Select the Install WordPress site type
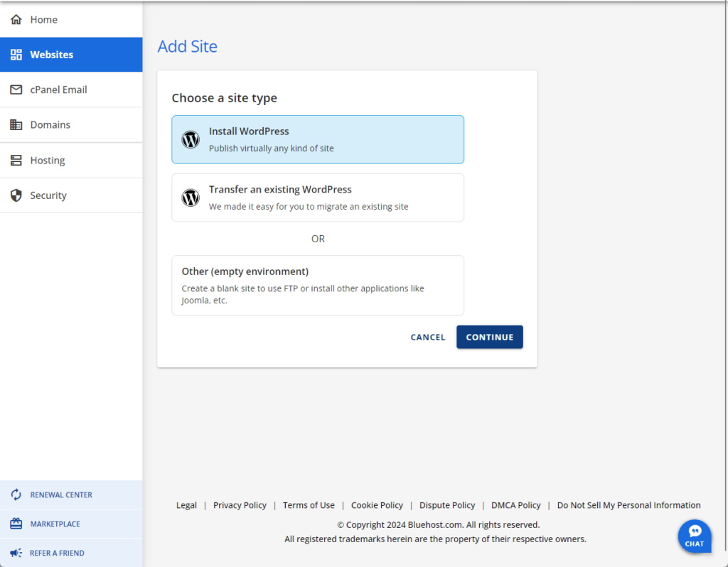Image resolution: width=728 pixels, height=567 pixels. pos(318,140)
